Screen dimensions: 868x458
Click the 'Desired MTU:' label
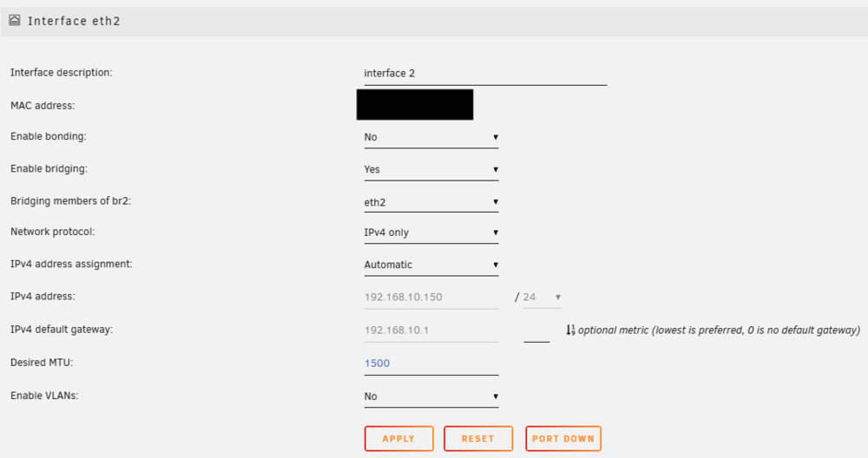(x=42, y=363)
